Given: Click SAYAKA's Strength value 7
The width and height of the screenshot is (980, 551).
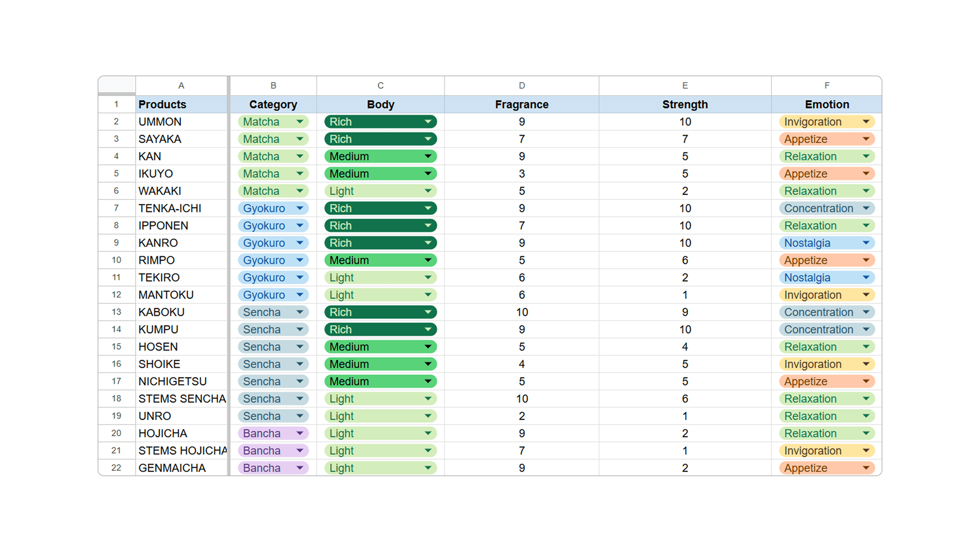Looking at the screenshot, I should [685, 139].
